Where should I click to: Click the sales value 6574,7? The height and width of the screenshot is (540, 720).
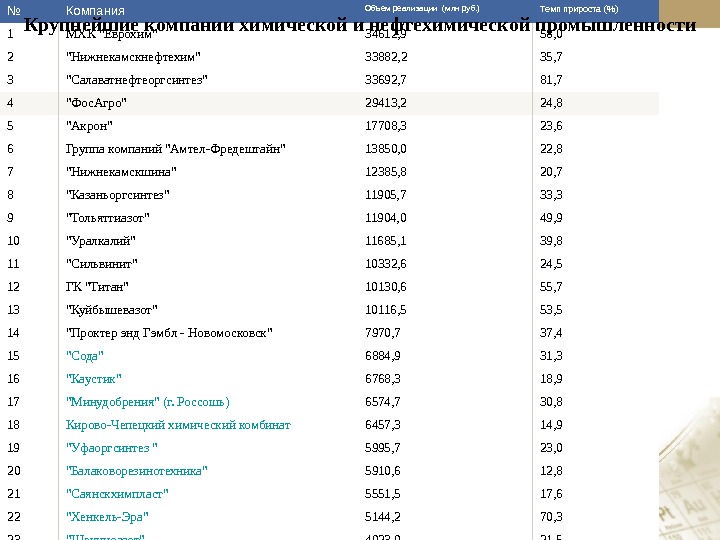coord(382,402)
